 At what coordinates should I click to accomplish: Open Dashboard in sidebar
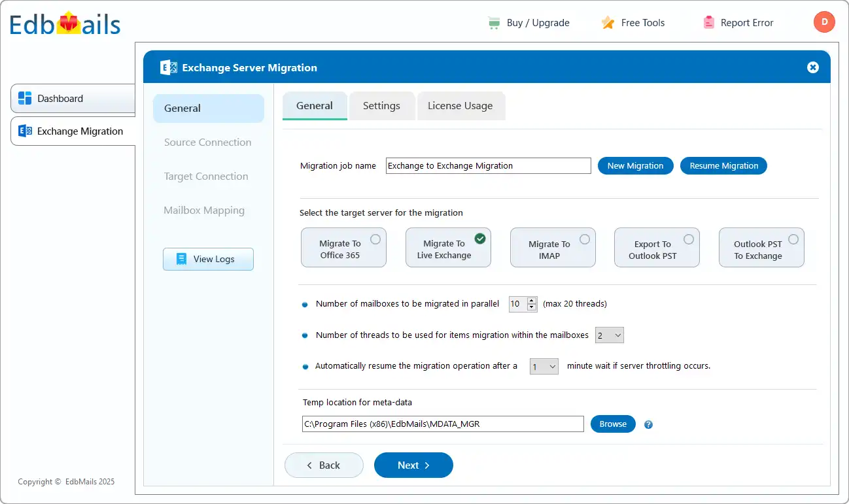pyautogui.click(x=73, y=98)
